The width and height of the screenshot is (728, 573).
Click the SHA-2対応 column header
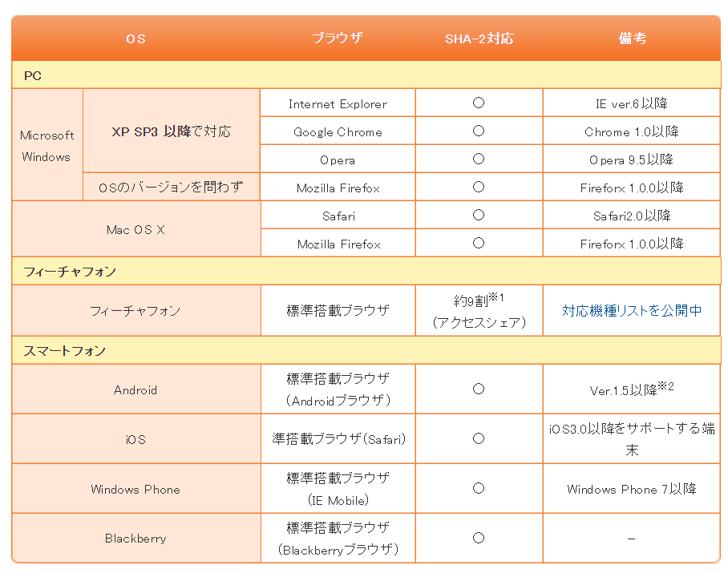[x=479, y=38]
